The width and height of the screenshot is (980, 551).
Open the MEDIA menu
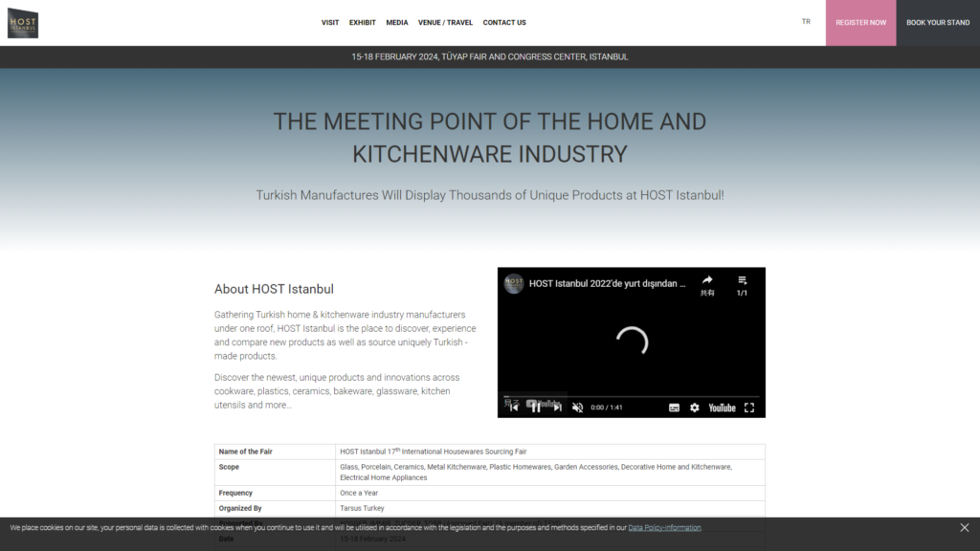[x=397, y=23]
